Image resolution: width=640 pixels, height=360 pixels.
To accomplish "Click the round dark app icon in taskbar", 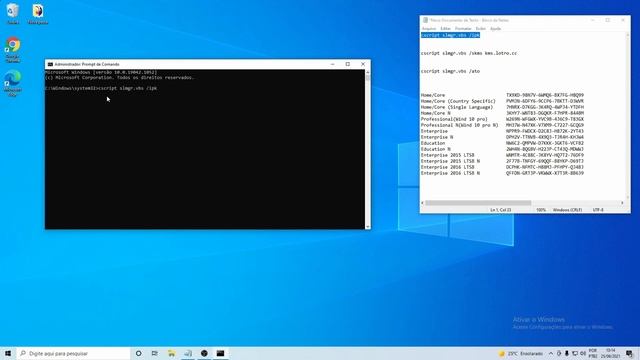I will [204, 353].
